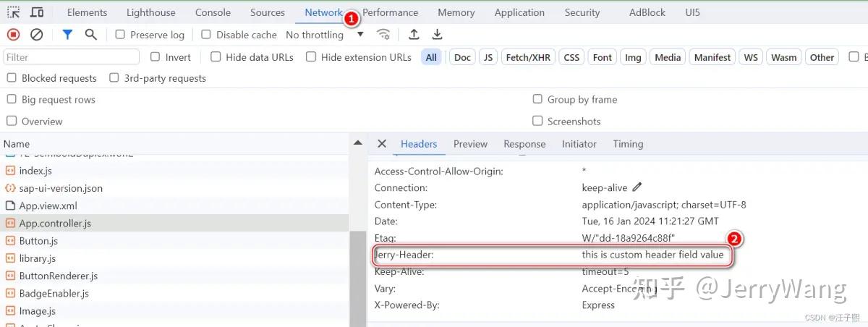Image resolution: width=868 pixels, height=327 pixels.
Task: Open the Initiator tab
Action: [x=579, y=144]
